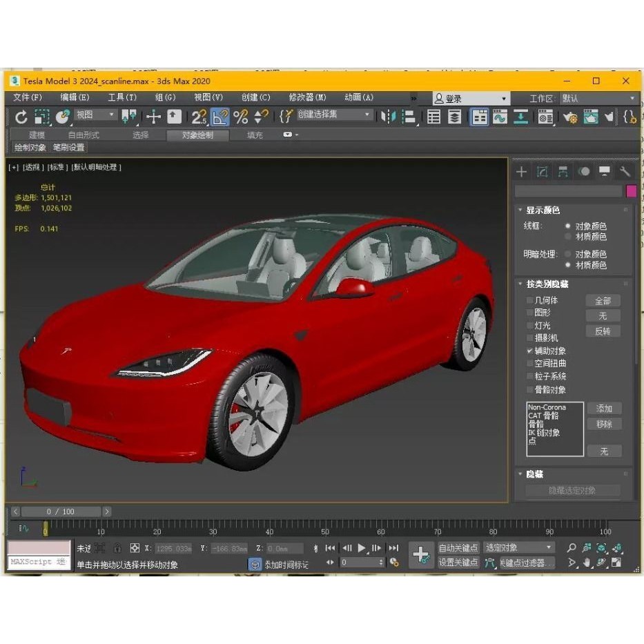
Task: Toggle the Percent Snap icon
Action: pyautogui.click(x=241, y=117)
